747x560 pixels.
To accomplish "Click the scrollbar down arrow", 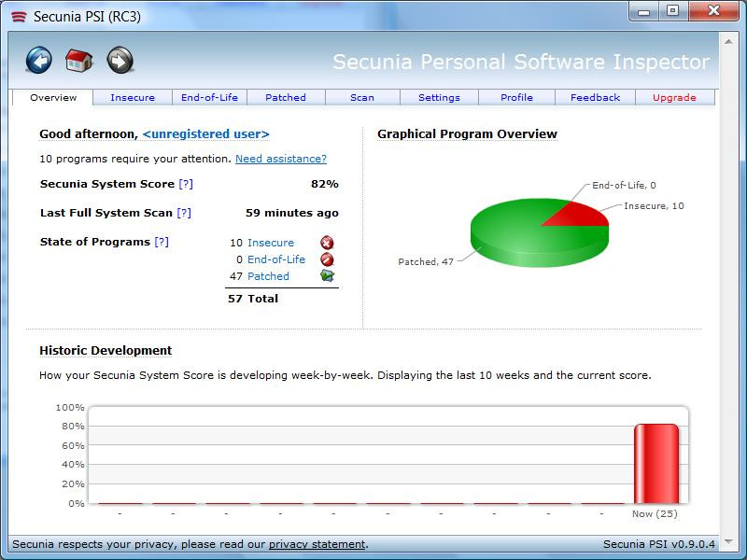I will pos(728,541).
